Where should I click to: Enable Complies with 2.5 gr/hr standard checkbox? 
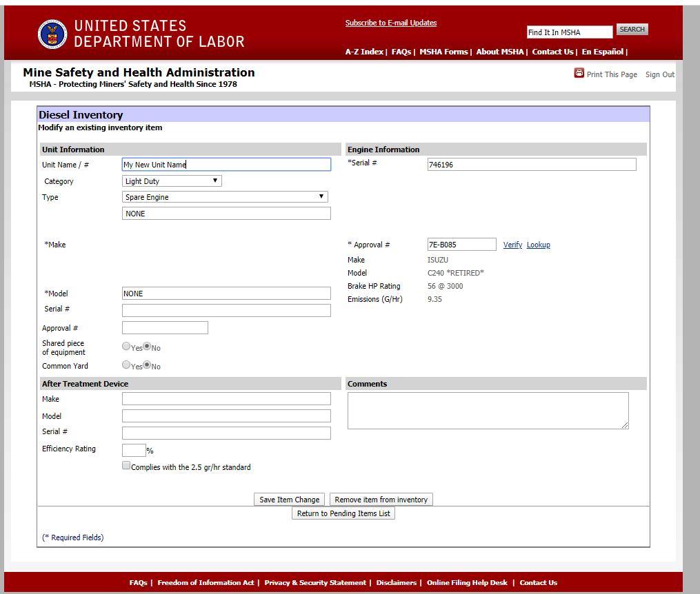[126, 466]
